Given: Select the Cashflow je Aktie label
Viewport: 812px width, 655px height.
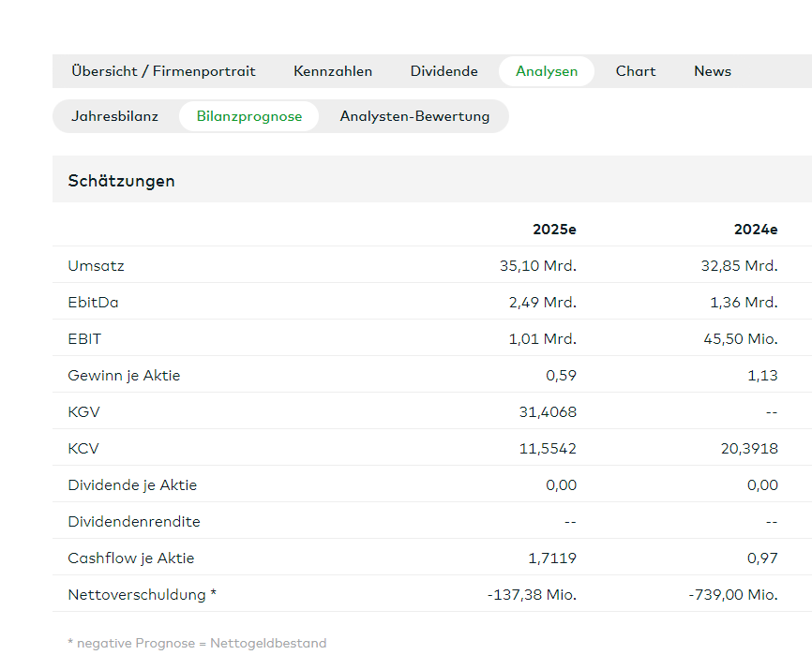Looking at the screenshot, I should click(131, 558).
